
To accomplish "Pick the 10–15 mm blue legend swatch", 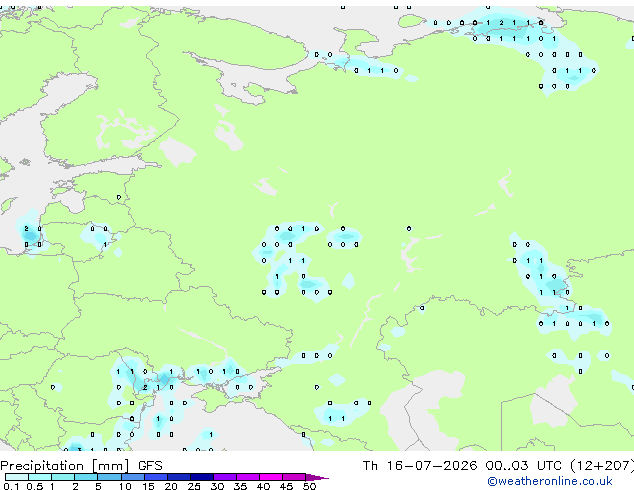I will 133,477.
